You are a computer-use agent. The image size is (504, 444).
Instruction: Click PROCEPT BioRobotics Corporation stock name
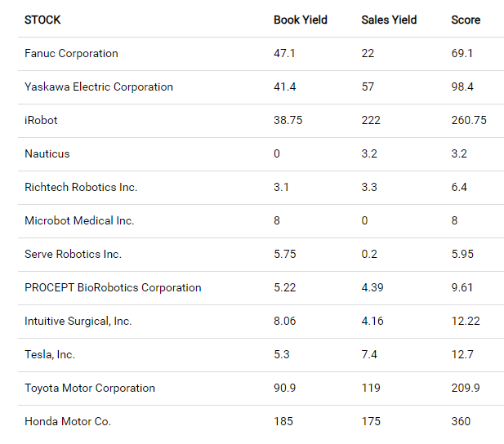[x=113, y=287]
